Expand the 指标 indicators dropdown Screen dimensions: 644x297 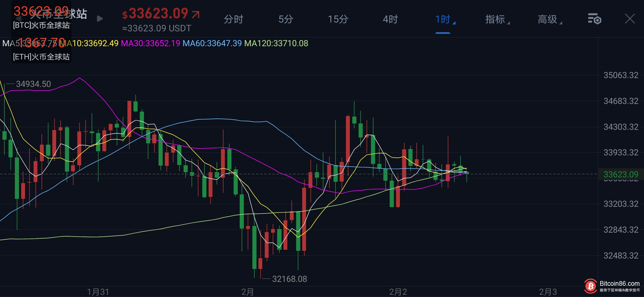[x=496, y=19]
